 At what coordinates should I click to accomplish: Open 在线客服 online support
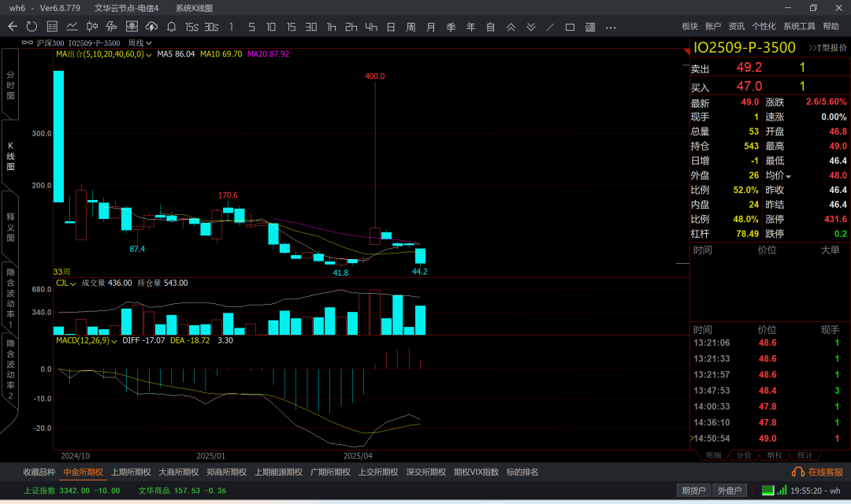pos(819,472)
